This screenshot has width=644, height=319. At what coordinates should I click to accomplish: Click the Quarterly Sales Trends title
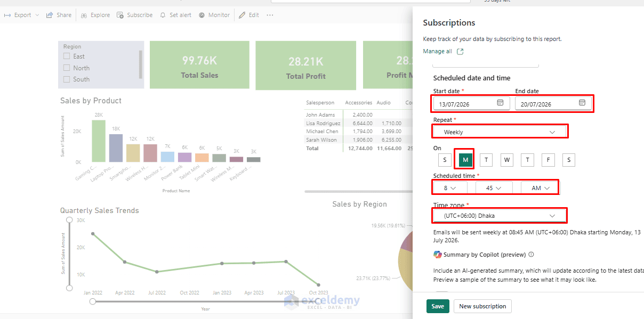pyautogui.click(x=99, y=210)
